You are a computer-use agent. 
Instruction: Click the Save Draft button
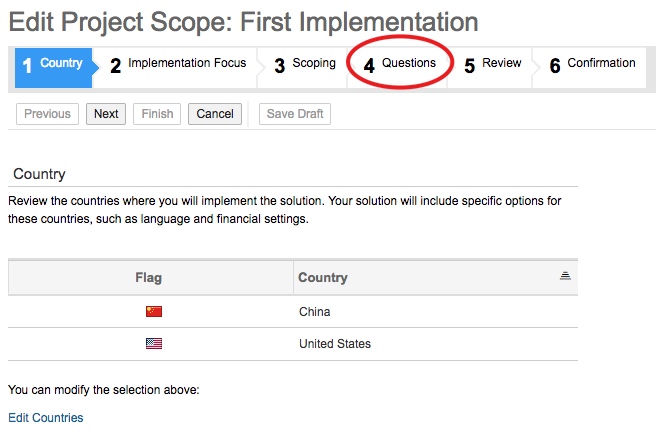[x=295, y=114]
